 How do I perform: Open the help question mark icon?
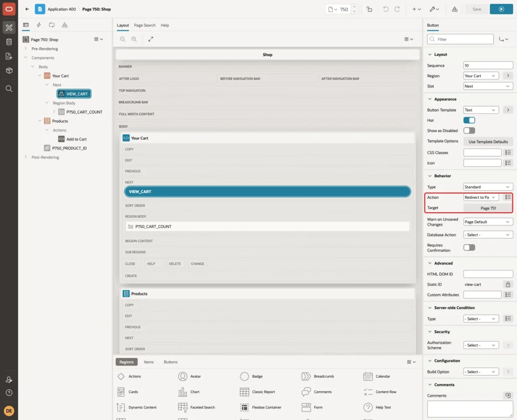[9, 393]
